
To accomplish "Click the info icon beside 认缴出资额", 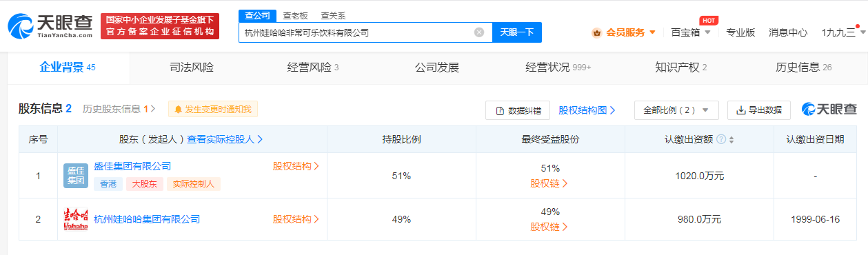I will (721, 139).
